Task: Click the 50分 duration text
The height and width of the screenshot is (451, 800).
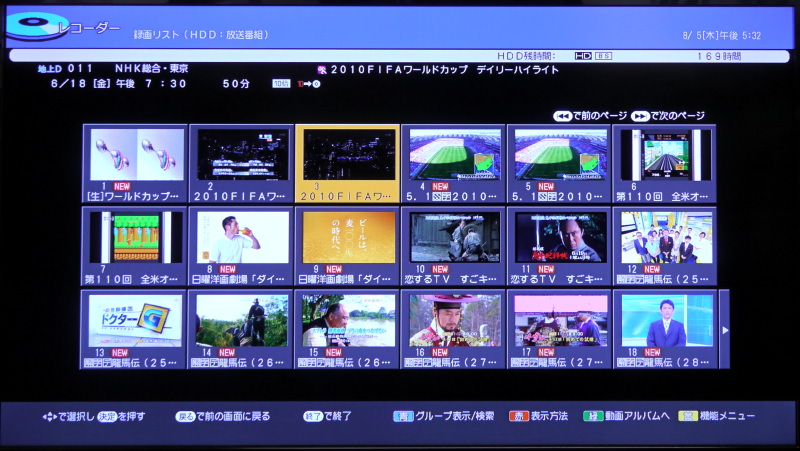Action: click(236, 84)
